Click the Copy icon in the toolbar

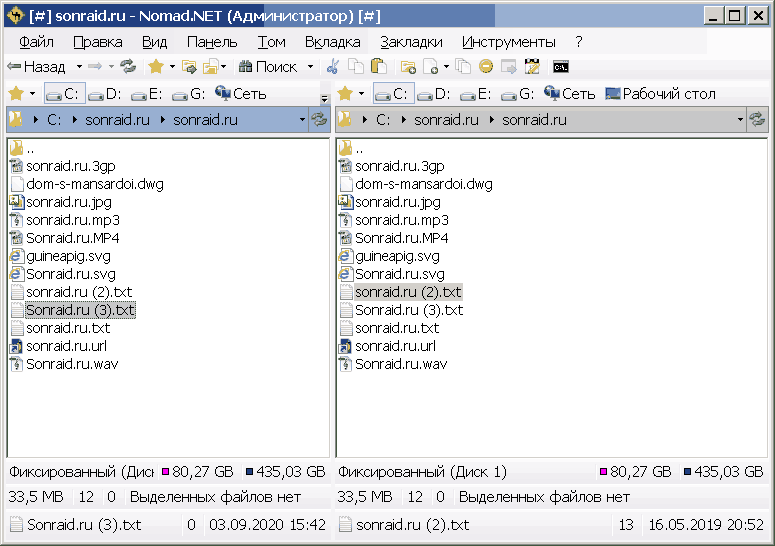click(356, 66)
